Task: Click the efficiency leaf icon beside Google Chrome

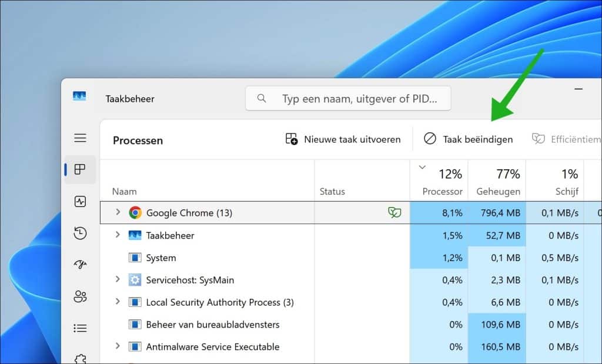Action: pos(396,213)
